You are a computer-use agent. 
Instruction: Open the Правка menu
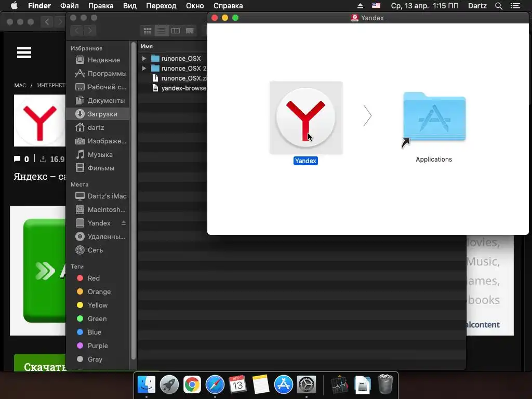(x=101, y=6)
